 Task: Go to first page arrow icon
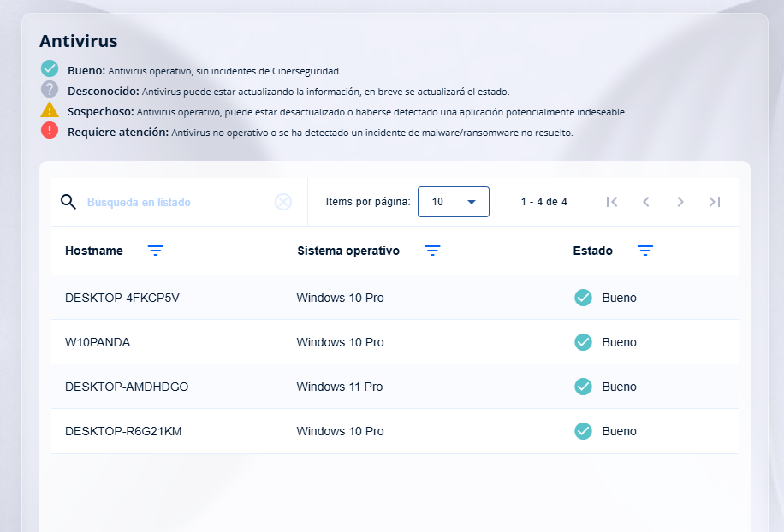(611, 202)
